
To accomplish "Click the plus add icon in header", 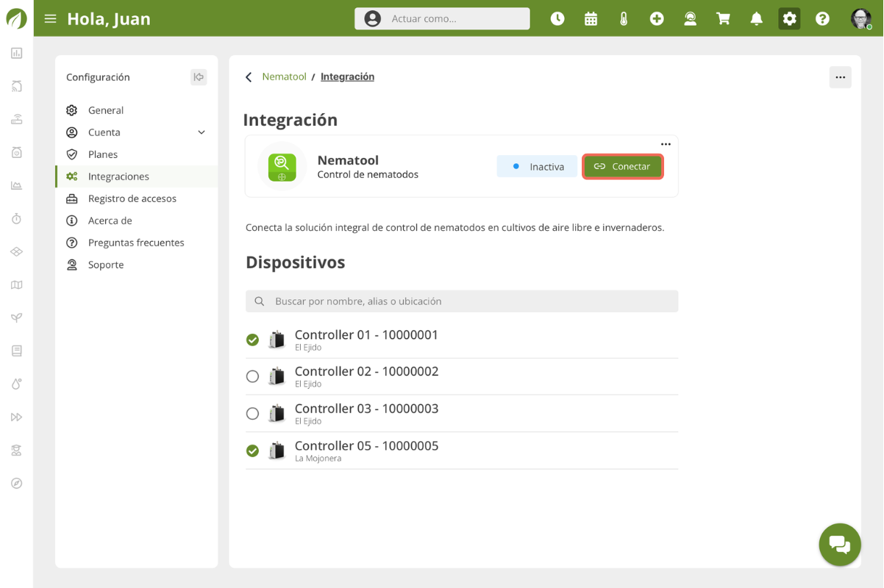I will click(x=657, y=18).
